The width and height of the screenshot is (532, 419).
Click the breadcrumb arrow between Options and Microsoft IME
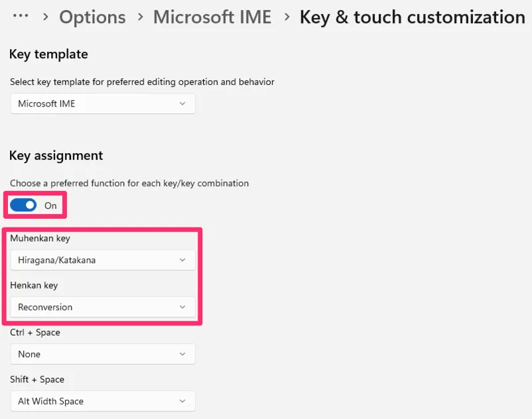pyautogui.click(x=140, y=17)
